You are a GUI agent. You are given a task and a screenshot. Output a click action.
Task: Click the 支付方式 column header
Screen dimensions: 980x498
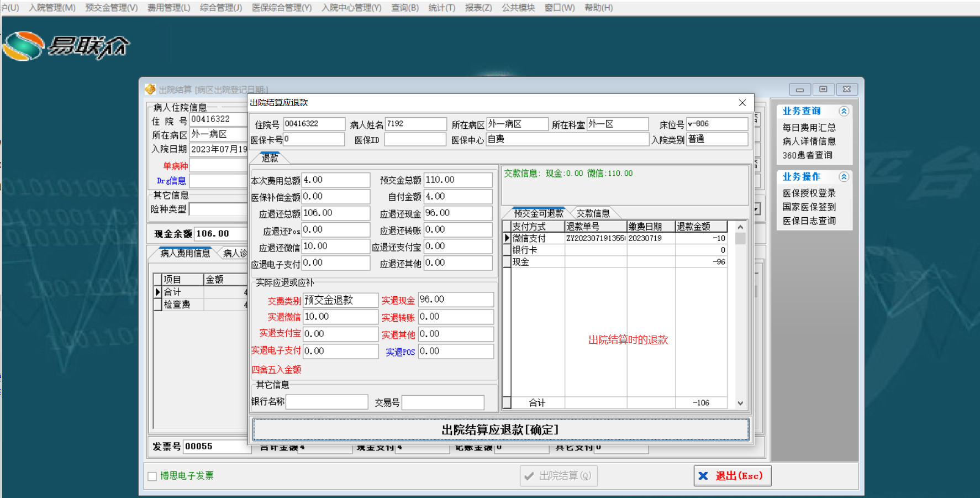pos(538,227)
